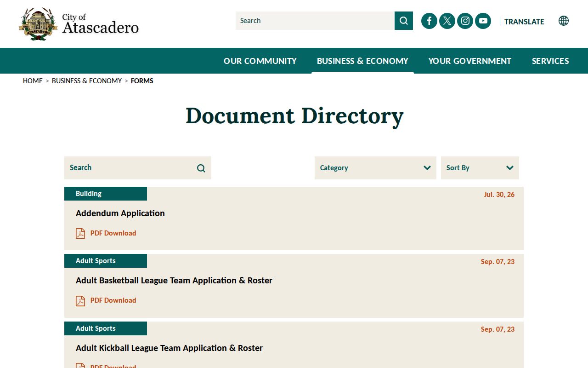This screenshot has width=588, height=368.
Task: Open the YouTube social icon
Action: pos(483,21)
